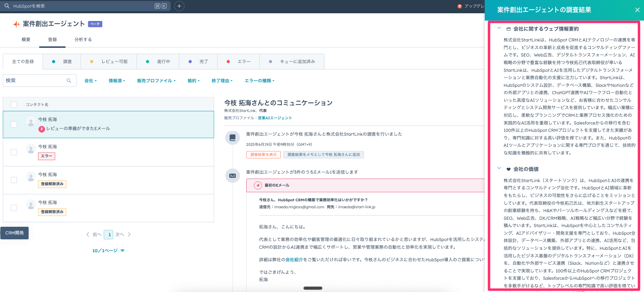
Task: Click the 検索 input field
Action: point(35,81)
